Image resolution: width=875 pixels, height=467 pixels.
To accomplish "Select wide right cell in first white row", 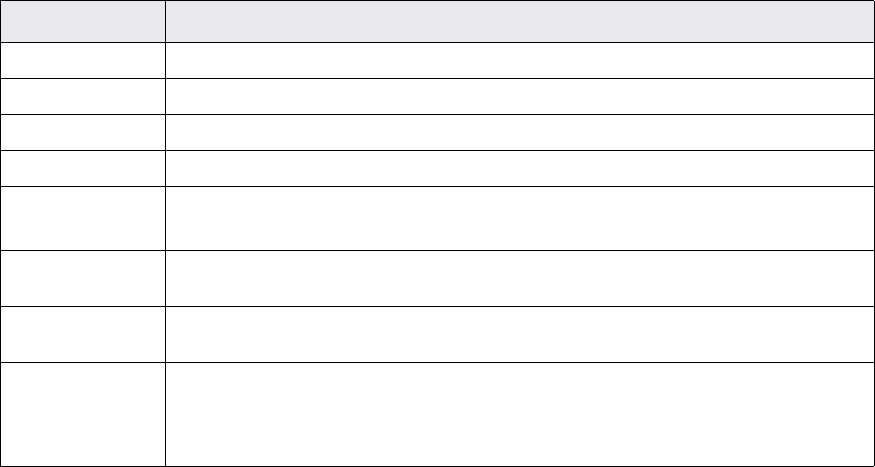I will coord(516,60).
